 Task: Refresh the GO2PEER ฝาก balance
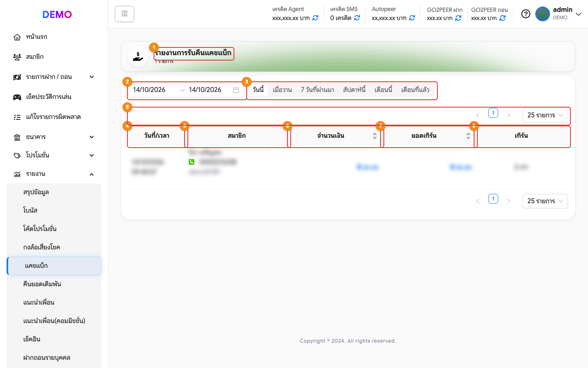(x=458, y=18)
